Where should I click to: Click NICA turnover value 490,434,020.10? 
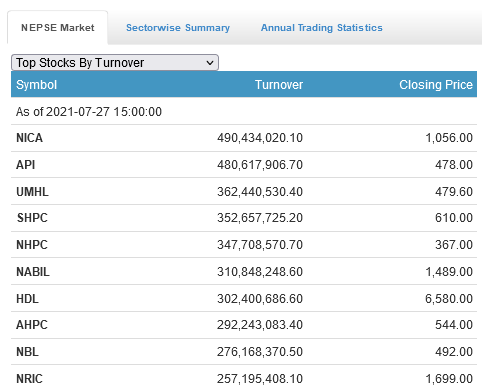260,138
